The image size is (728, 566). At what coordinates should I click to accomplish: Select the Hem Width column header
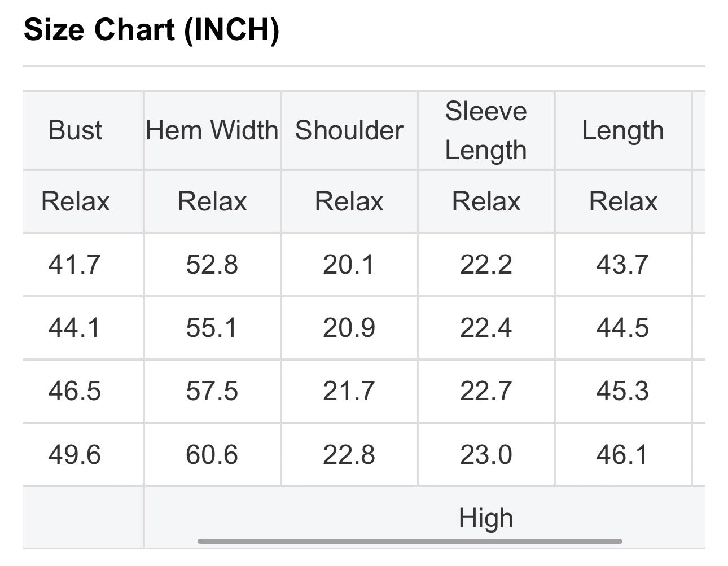(x=212, y=130)
